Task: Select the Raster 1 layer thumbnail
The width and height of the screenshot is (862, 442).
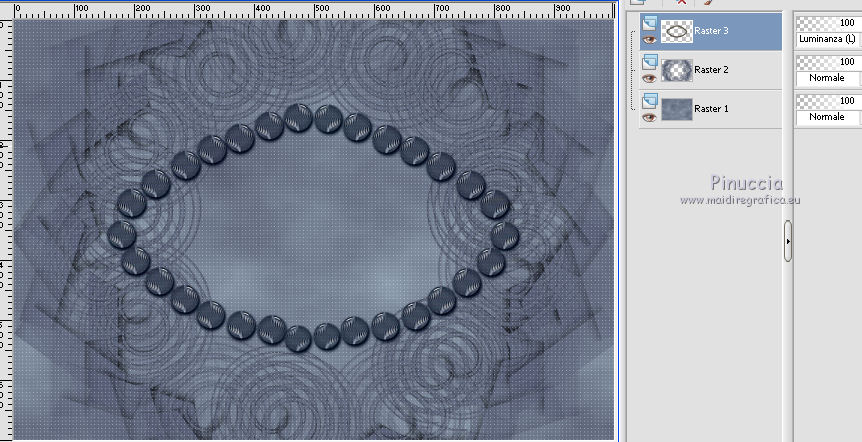Action: point(676,109)
